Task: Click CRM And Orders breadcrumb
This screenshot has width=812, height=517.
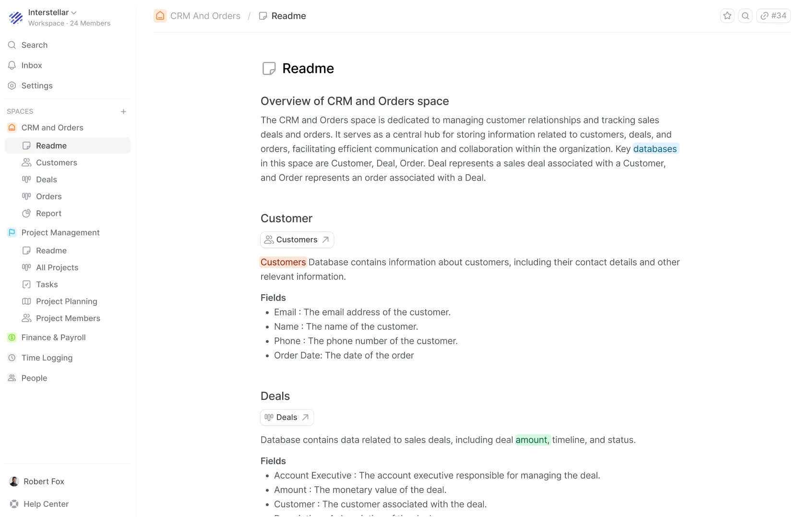Action: pos(205,16)
